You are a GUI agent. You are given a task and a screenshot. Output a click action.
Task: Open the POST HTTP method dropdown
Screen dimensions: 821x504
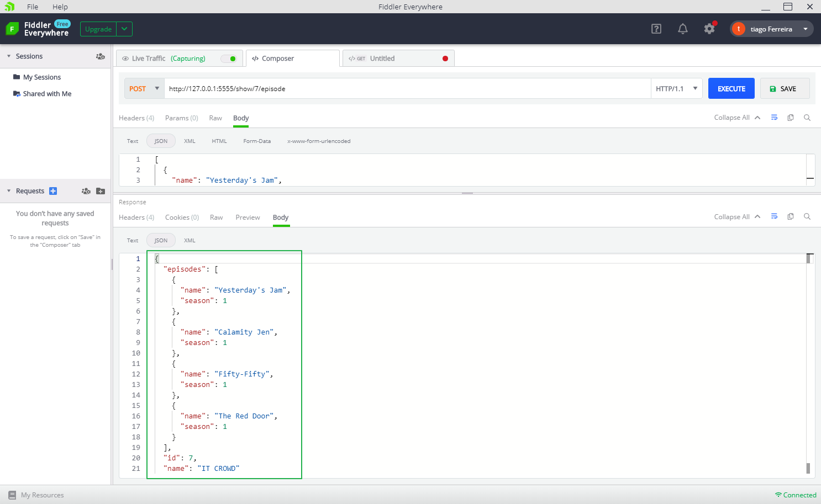144,88
